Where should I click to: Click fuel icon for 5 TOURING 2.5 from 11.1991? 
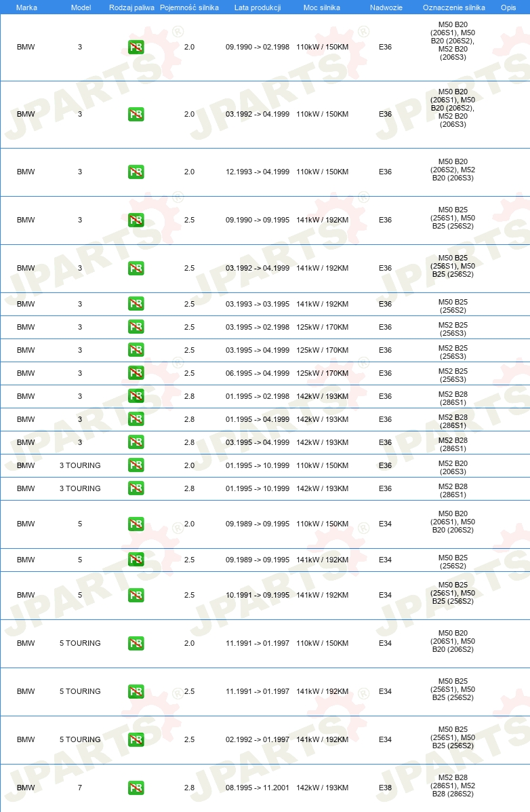coord(136,692)
